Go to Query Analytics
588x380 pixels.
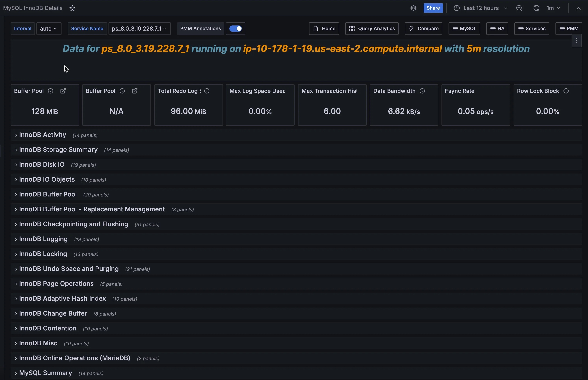[372, 29]
